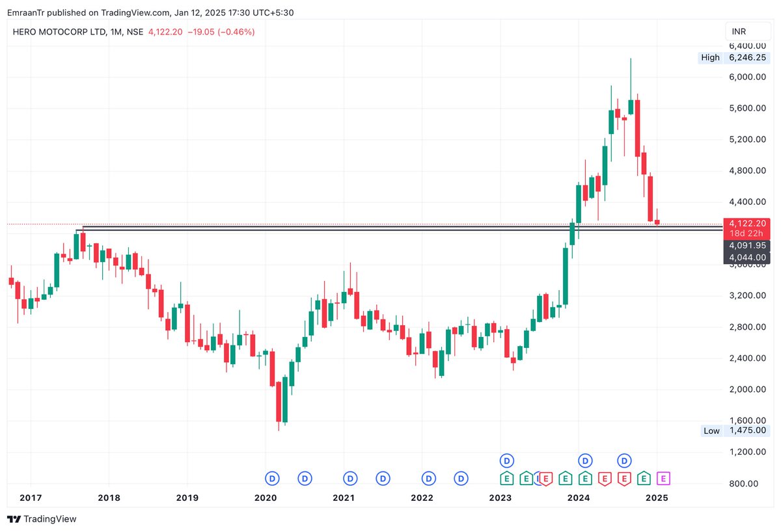Click first red earnings marker of 2024
781x532 pixels.
pyautogui.click(x=605, y=479)
